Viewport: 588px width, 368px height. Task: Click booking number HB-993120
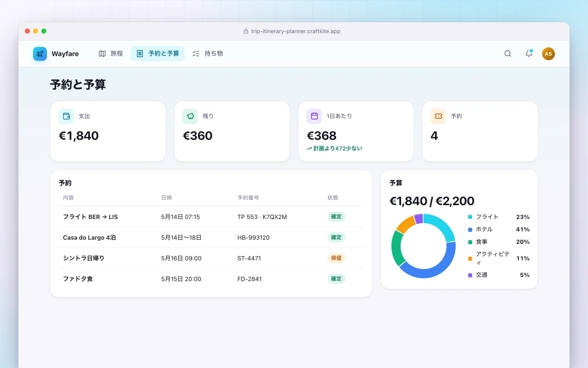(x=254, y=237)
